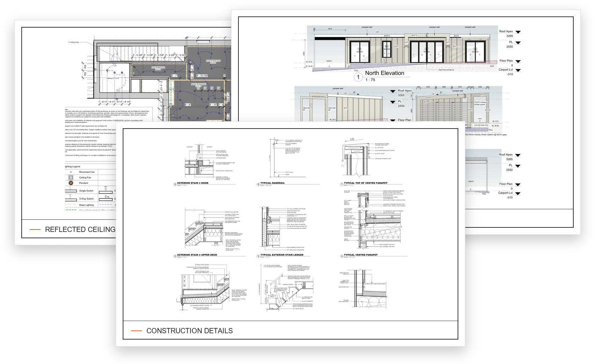
Task: Click detail bubble 7 beside Top of Vented Parapet
Action: pyautogui.click(x=342, y=184)
